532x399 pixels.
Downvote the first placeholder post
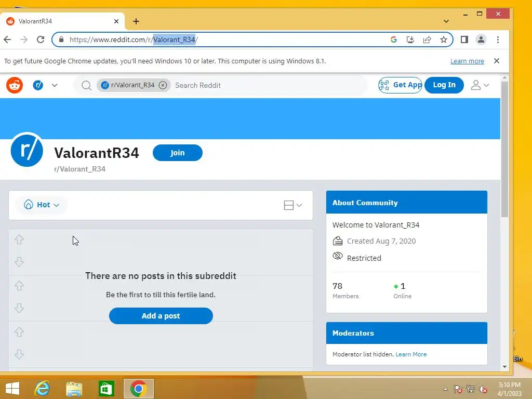coord(19,262)
